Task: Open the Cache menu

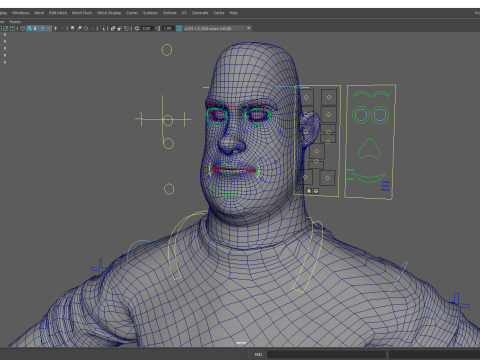Action: (x=219, y=13)
